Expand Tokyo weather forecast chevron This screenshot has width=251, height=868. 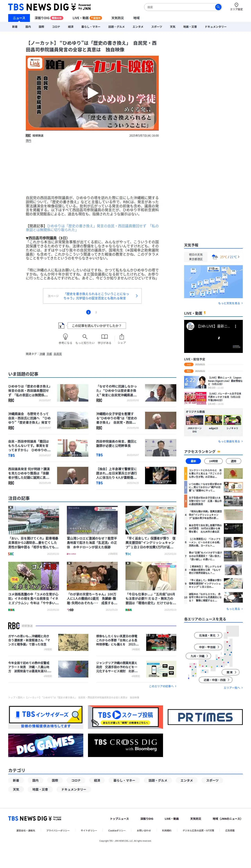pos(238,257)
